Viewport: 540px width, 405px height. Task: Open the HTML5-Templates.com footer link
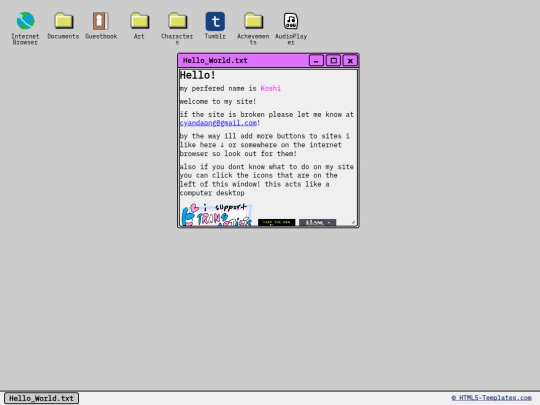tap(491, 398)
